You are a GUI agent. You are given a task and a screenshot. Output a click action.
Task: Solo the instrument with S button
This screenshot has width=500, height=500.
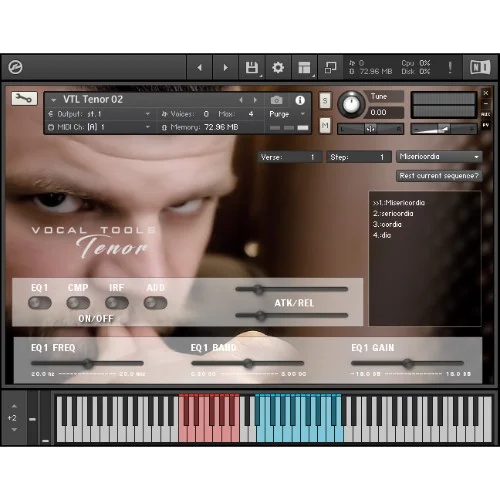point(325,100)
